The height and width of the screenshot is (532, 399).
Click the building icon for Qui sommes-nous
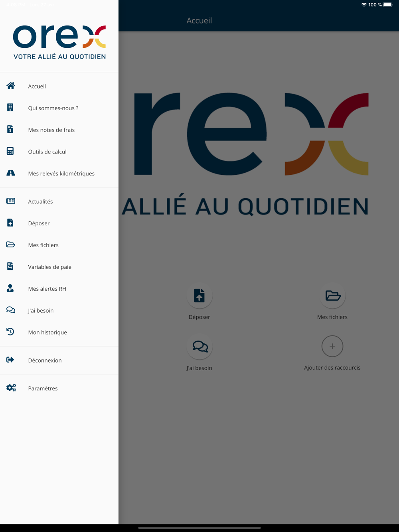[x=10, y=107]
